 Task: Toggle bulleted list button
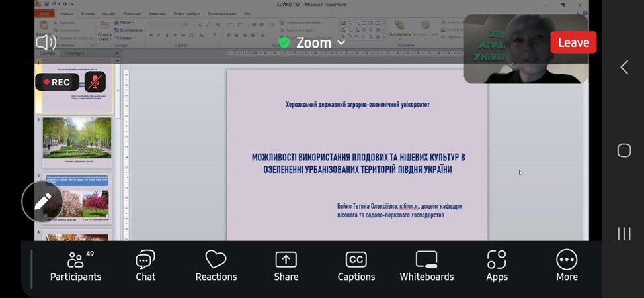pos(229,25)
